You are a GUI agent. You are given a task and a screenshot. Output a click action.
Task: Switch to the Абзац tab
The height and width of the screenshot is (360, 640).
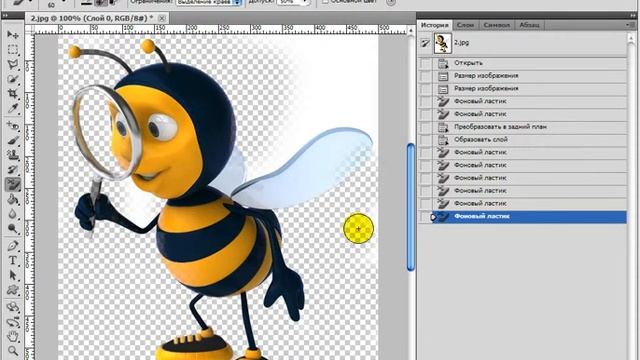529,25
